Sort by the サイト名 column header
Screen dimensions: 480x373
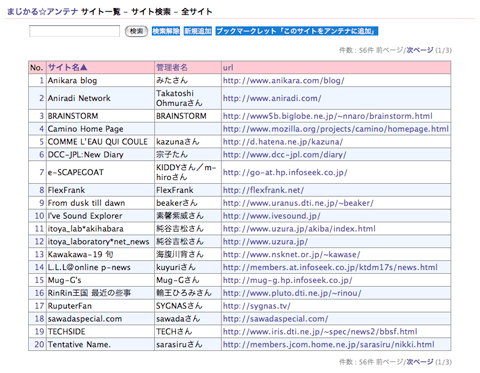(68, 67)
